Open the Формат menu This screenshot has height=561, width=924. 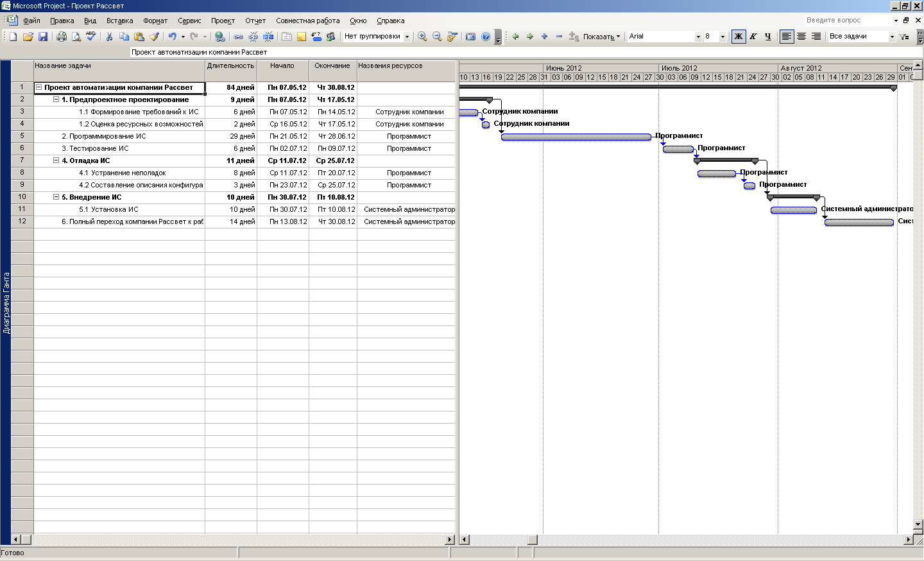155,21
